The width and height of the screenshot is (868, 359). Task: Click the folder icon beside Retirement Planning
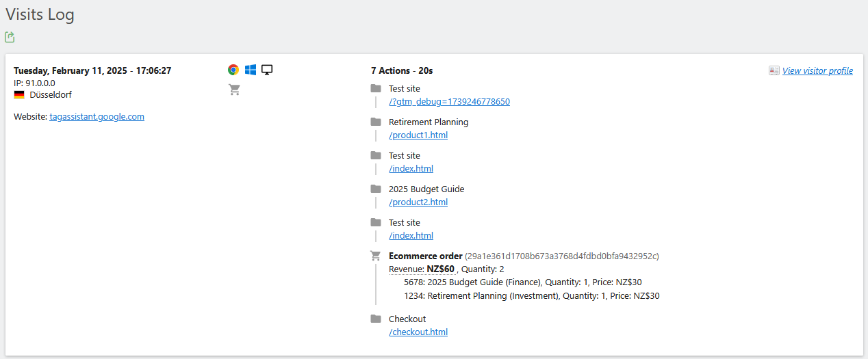375,122
